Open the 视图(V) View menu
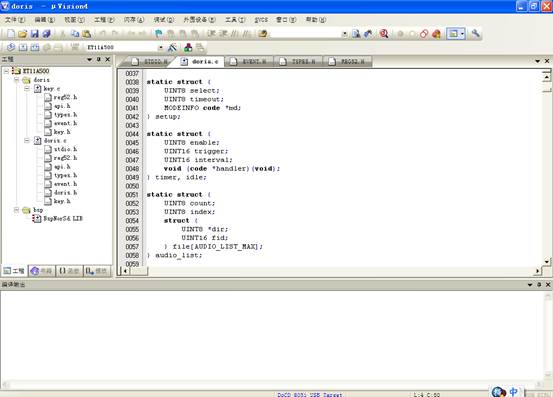The height and width of the screenshot is (397, 553). [74, 20]
